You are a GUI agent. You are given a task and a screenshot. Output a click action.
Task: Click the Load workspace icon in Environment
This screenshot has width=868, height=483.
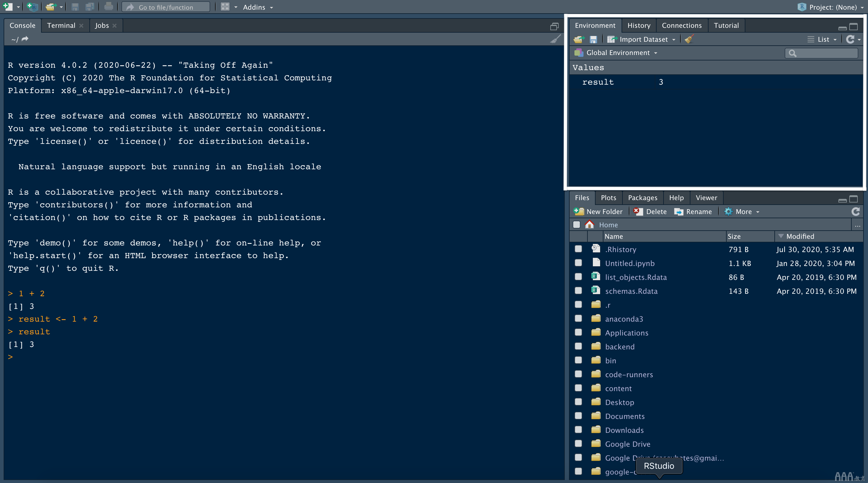(579, 40)
